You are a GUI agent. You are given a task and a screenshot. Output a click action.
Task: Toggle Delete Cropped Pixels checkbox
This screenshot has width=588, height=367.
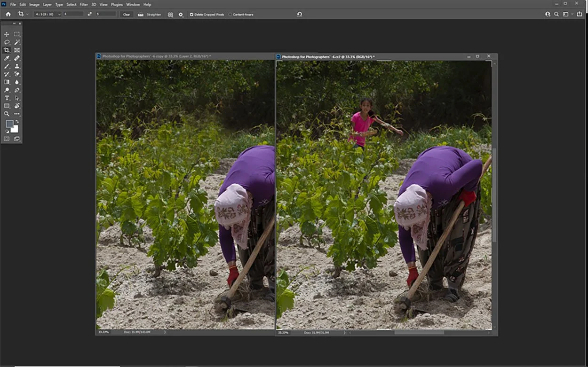(191, 15)
